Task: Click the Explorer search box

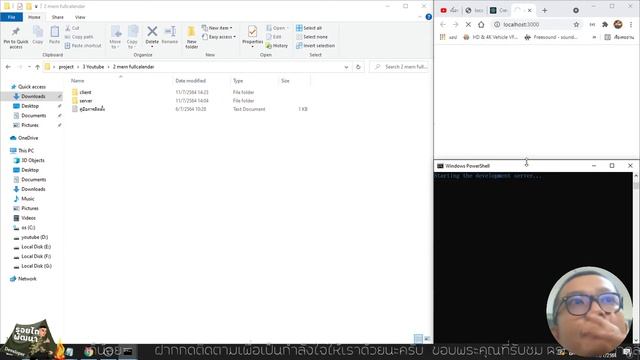Action: [400, 67]
